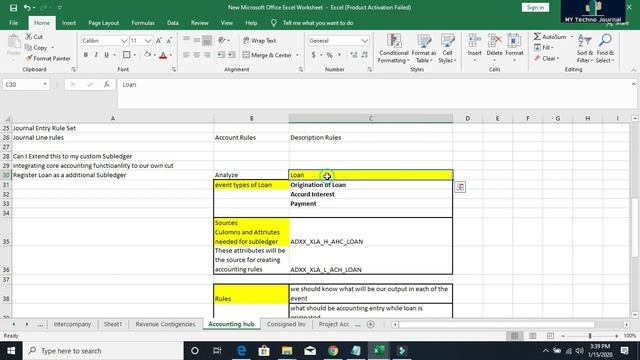The image size is (640, 360).
Task: Open the File menu
Action: coord(13,23)
